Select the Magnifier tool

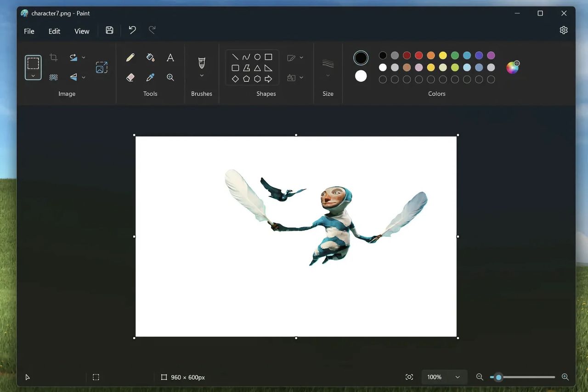(x=170, y=77)
